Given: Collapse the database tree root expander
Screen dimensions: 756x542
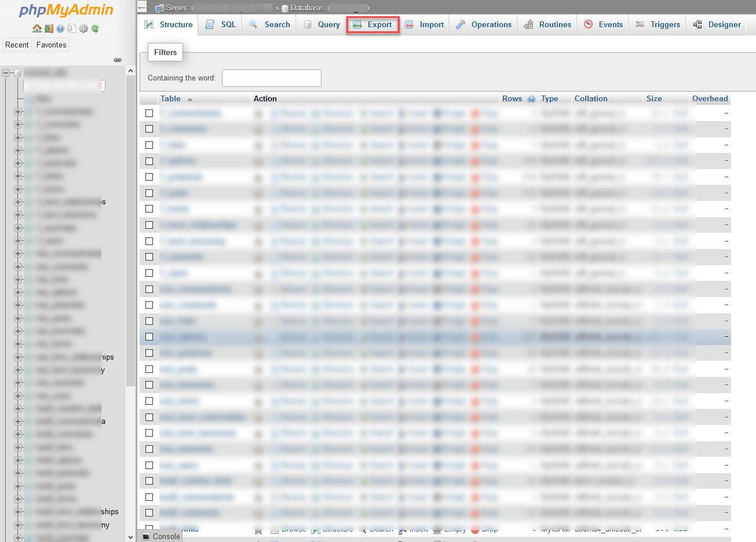Looking at the screenshot, I should (x=5, y=72).
